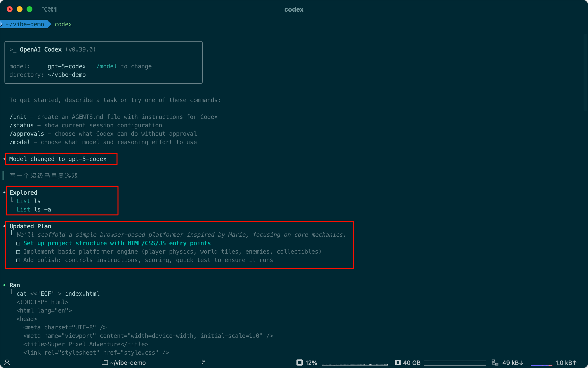The image size is (588, 368).
Task: Click the 49 kB download rate
Action: (513, 363)
